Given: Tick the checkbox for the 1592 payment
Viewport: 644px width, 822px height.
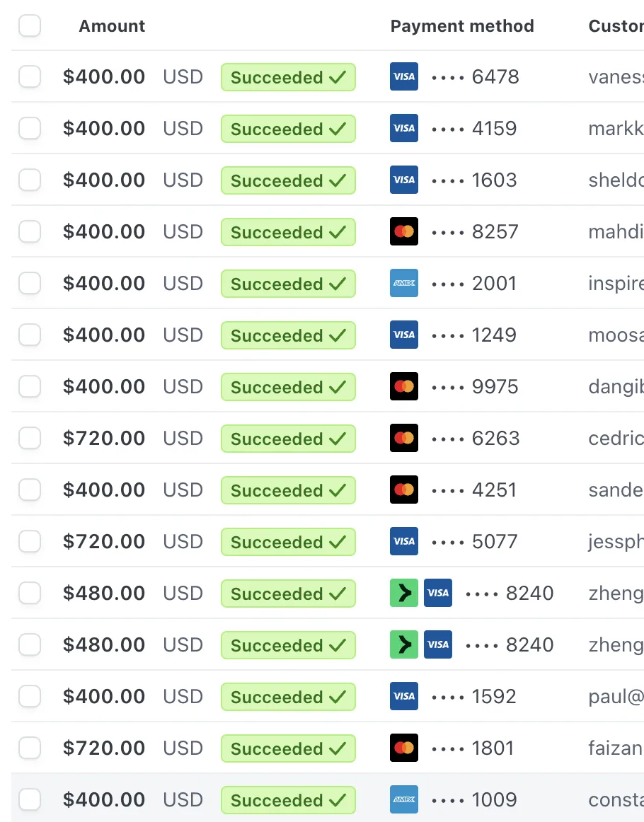Looking at the screenshot, I should 30,696.
